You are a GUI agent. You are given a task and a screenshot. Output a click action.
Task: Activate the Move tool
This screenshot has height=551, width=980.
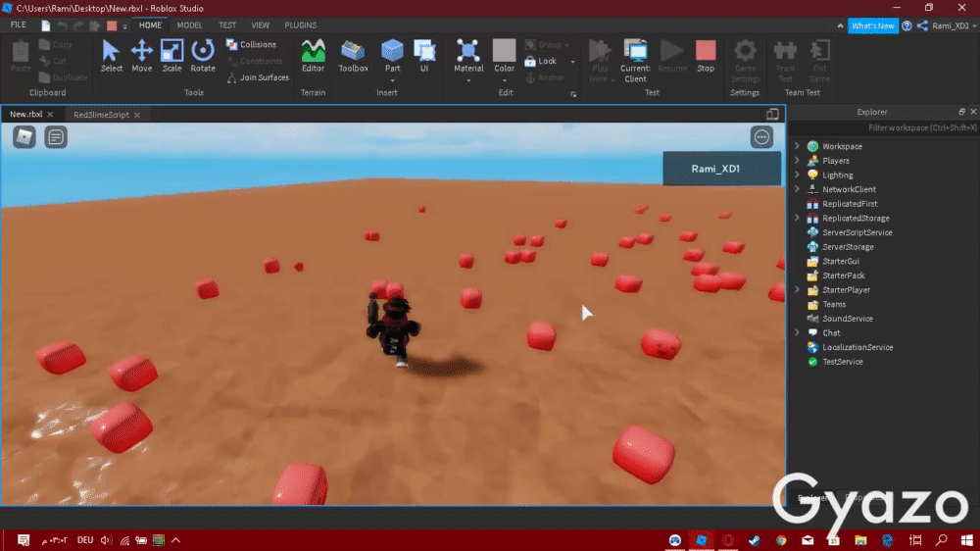142,56
